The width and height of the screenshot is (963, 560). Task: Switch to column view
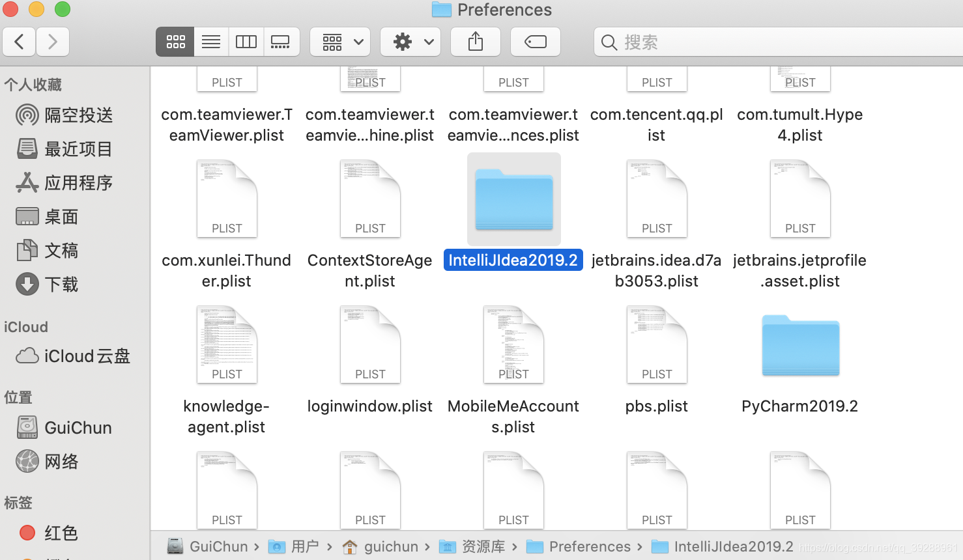[246, 42]
